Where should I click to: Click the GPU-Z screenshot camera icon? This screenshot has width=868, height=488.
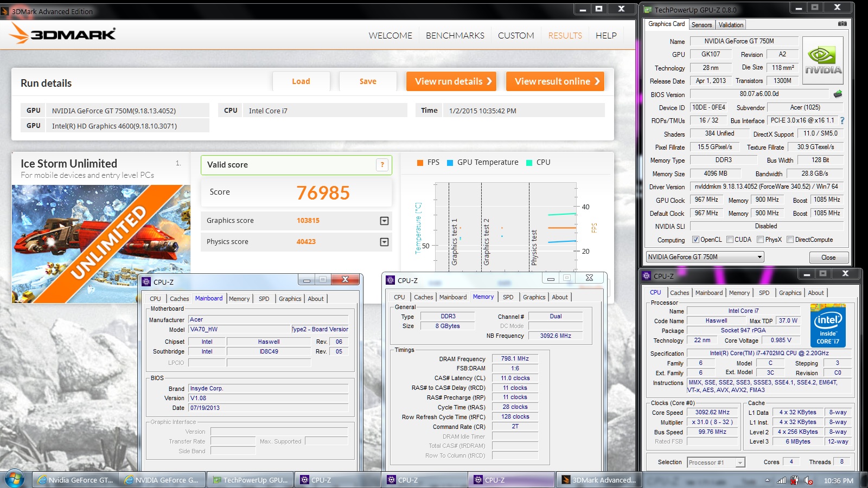tap(842, 24)
